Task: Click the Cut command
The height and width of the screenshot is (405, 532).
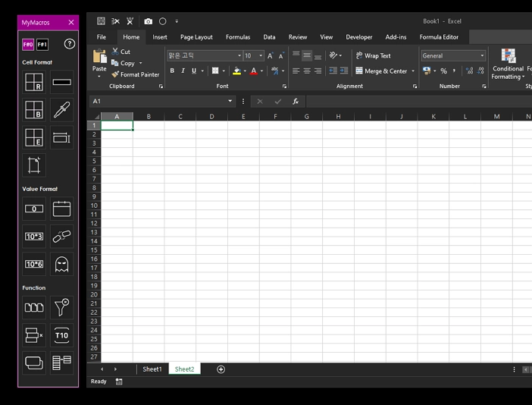Action: pos(121,52)
